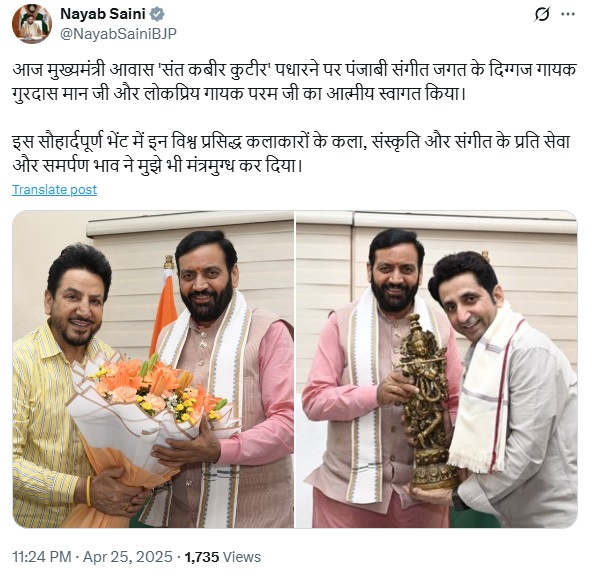This screenshot has height=581, width=593.
Task: Open the right photo with brass statue
Action: pos(436,369)
